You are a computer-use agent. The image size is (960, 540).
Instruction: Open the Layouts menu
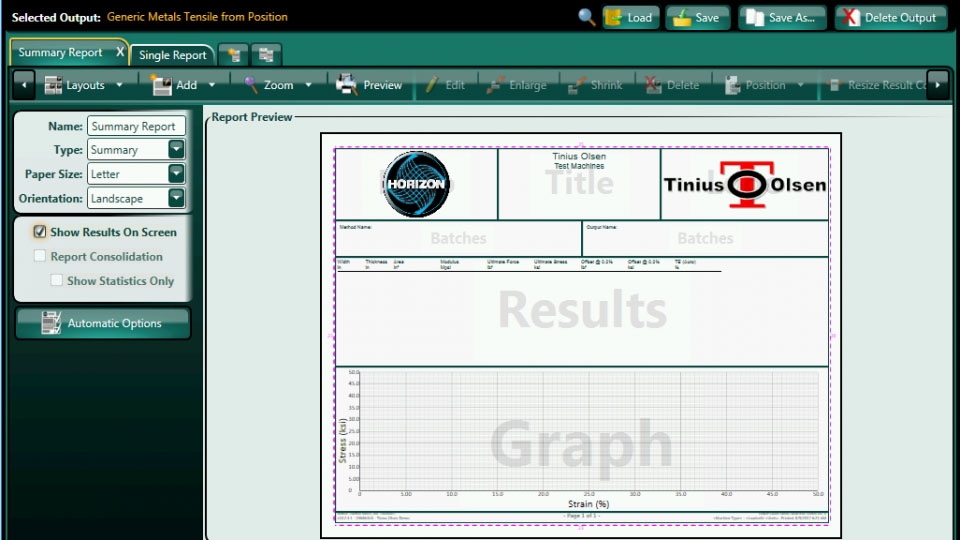point(77,85)
